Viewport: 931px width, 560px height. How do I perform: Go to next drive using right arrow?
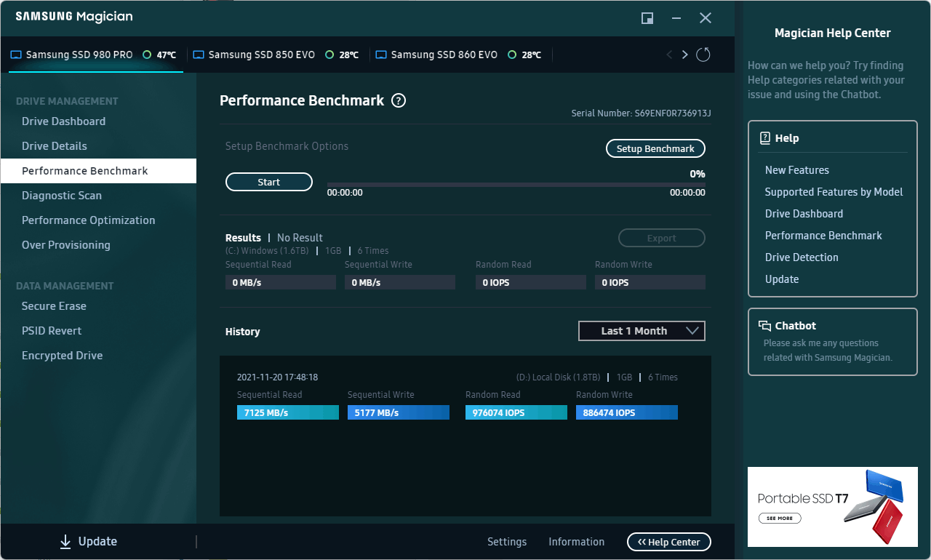click(684, 55)
